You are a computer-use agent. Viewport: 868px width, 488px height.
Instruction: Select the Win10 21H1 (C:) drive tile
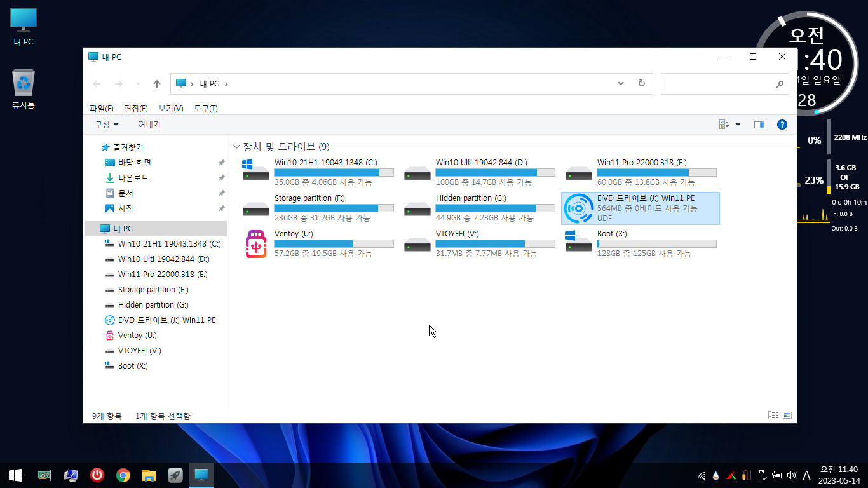tap(319, 173)
